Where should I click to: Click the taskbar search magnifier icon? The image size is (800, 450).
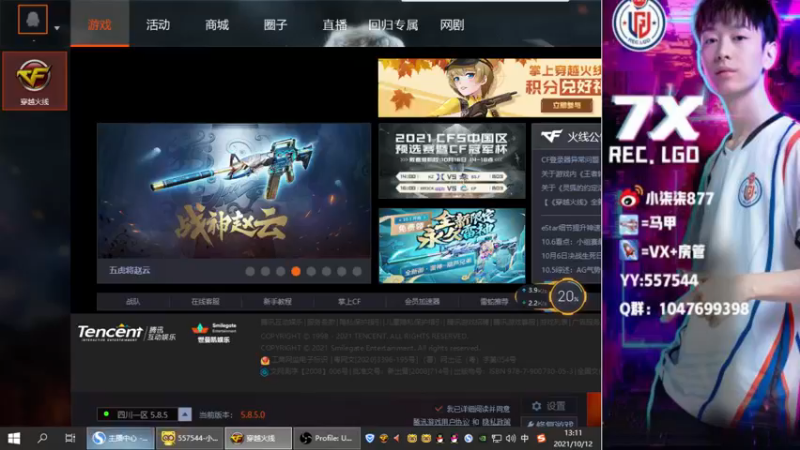[42, 438]
